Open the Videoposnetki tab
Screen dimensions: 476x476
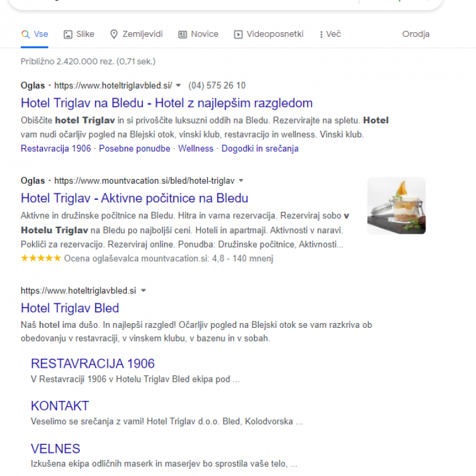click(269, 34)
